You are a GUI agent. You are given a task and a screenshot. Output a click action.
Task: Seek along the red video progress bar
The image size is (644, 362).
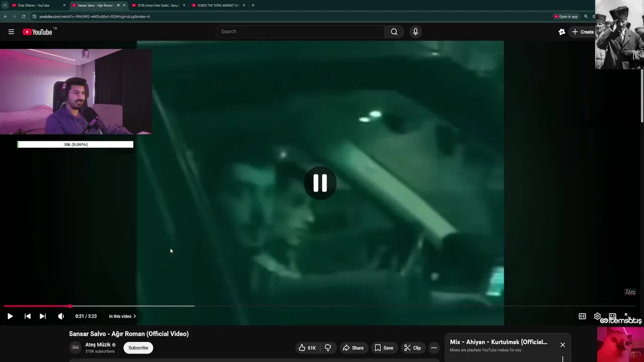(37, 306)
